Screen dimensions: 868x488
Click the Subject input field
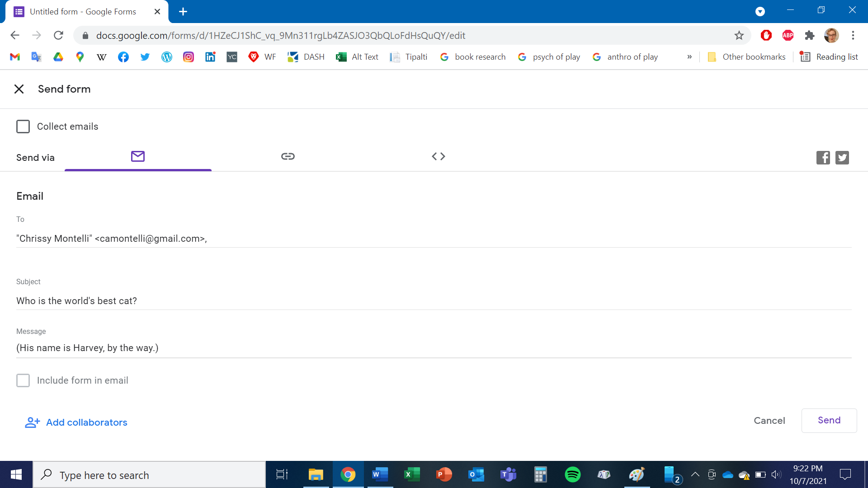[x=434, y=301]
